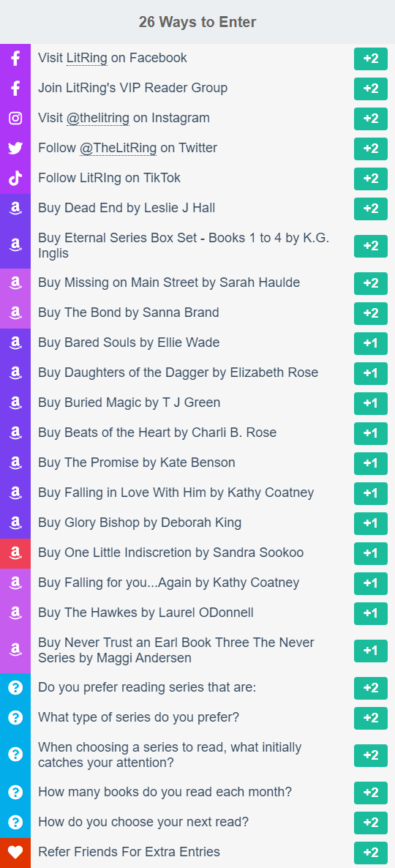Click the Twitter bird icon
This screenshot has width=395, height=868.
coord(15,149)
